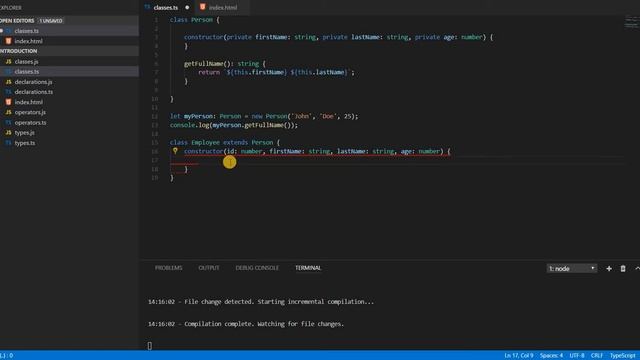640x360 pixels.
Task: Click JS icon beside types.js
Action: tap(8, 133)
